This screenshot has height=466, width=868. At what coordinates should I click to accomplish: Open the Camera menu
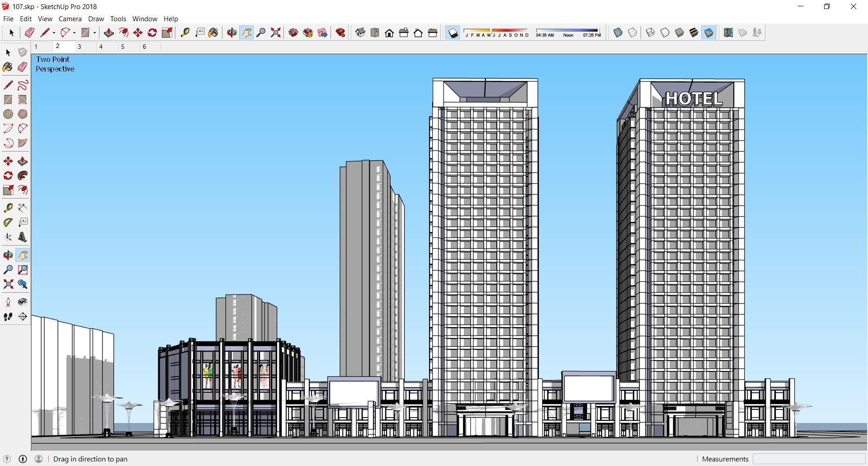point(70,19)
